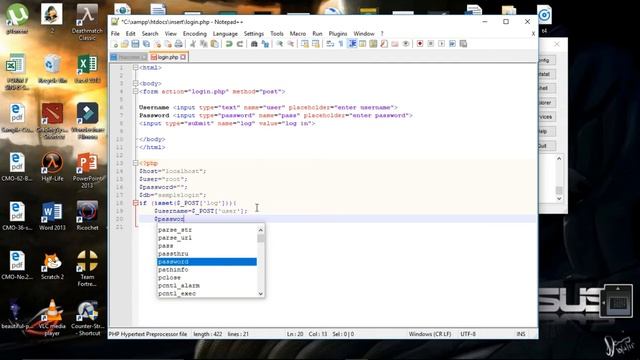Toggle INS mode in the status bar
This screenshot has height=360, width=640.
[x=521, y=334]
